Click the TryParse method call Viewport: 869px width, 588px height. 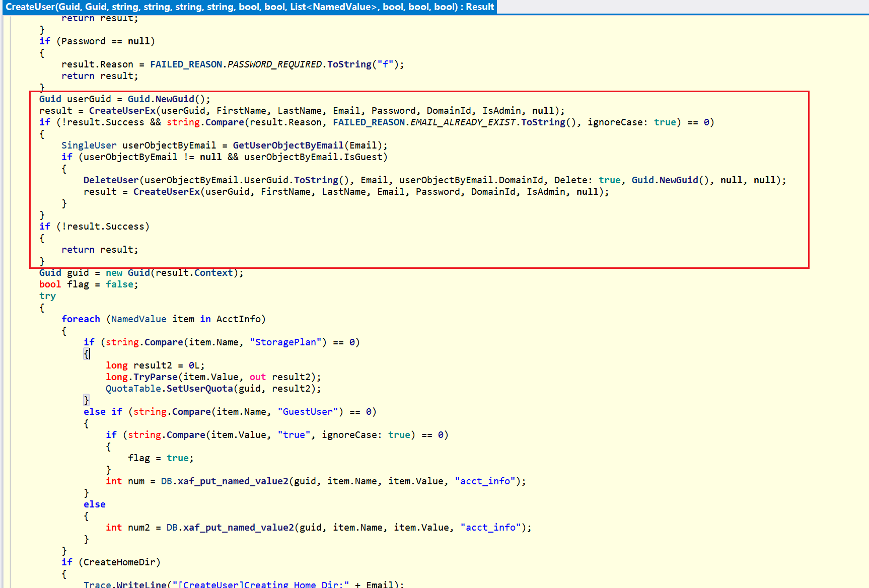[156, 377]
